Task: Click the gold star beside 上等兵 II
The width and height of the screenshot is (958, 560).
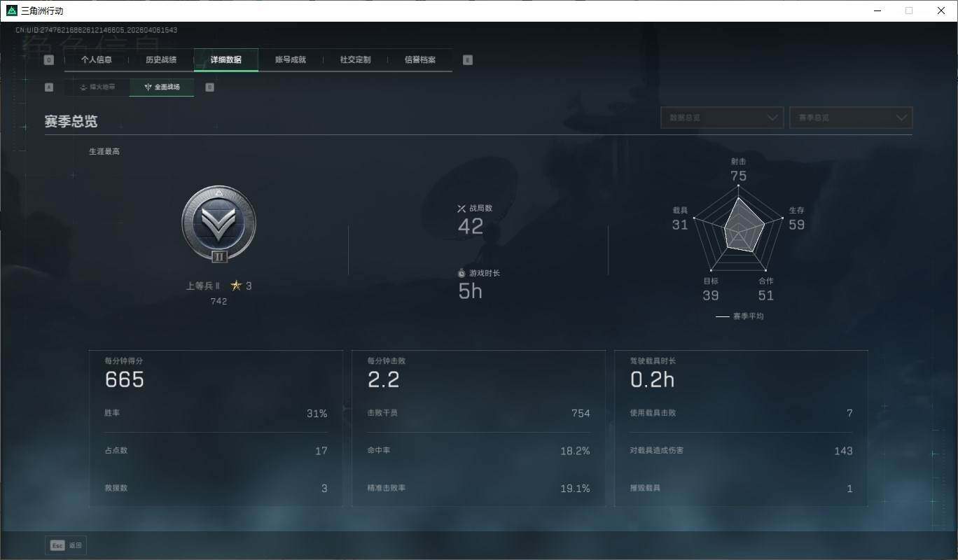Action: tap(236, 286)
